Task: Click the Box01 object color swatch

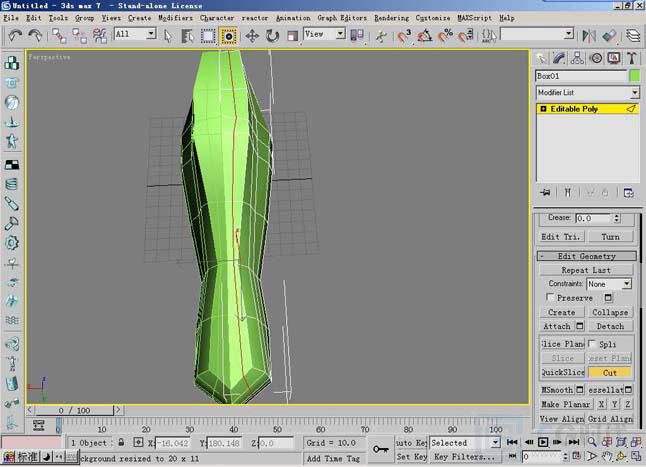Action: point(634,76)
